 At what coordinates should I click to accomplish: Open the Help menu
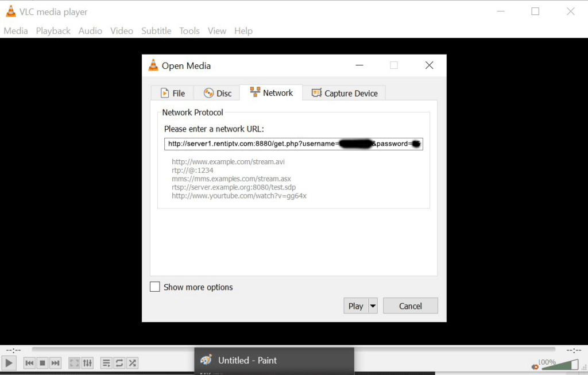coord(243,31)
